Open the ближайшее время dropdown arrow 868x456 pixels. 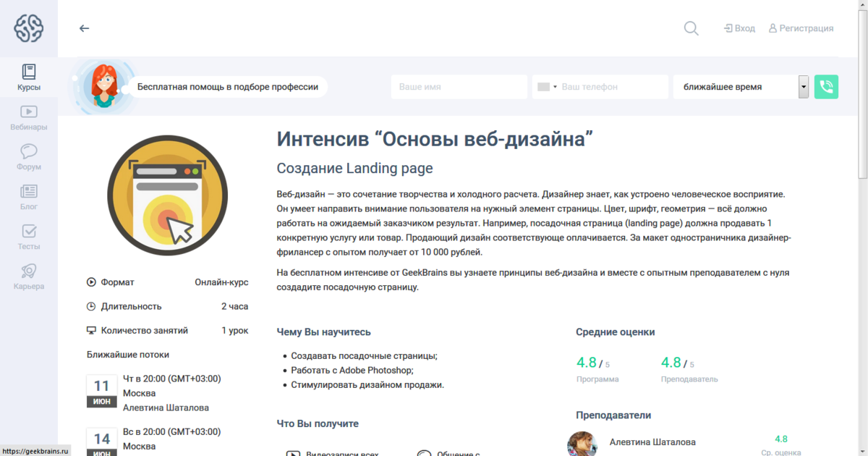[x=803, y=86]
